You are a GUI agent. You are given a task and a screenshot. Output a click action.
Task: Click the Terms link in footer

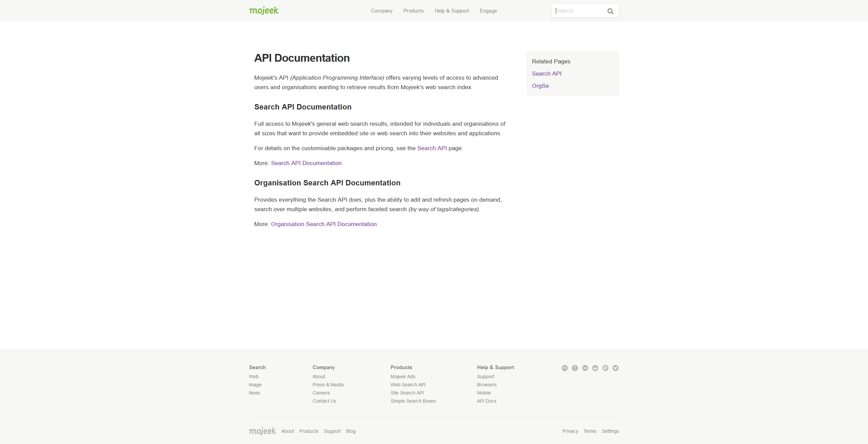tap(590, 431)
